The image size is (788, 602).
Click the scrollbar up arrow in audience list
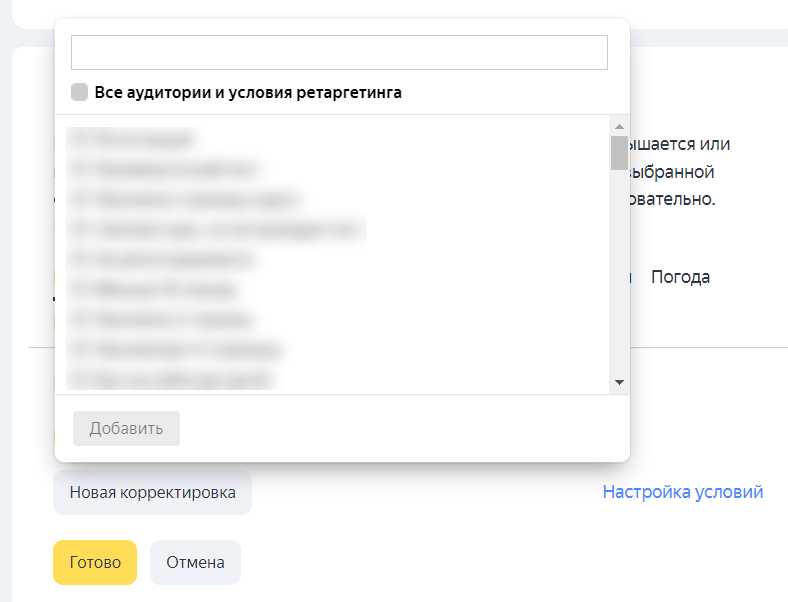(619, 127)
